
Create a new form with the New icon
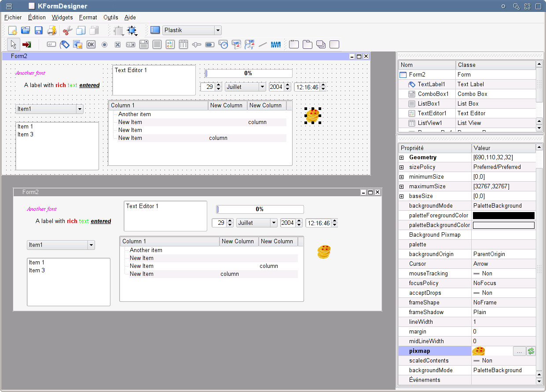13,30
